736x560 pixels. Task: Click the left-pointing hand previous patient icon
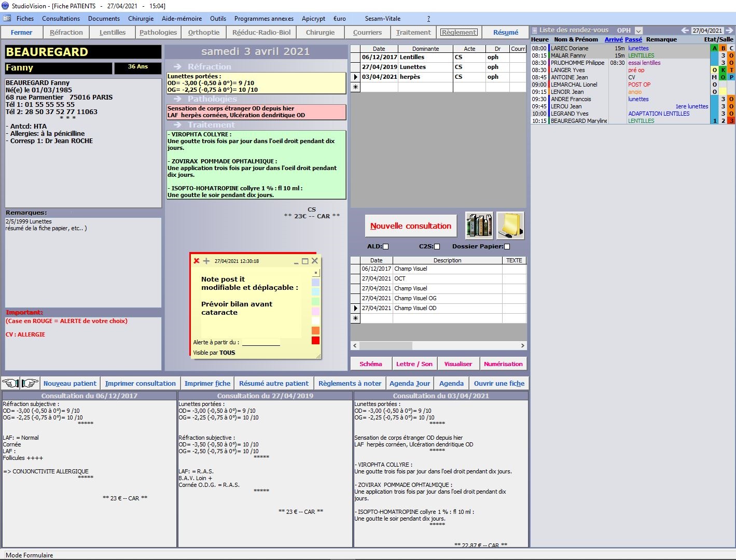point(10,383)
